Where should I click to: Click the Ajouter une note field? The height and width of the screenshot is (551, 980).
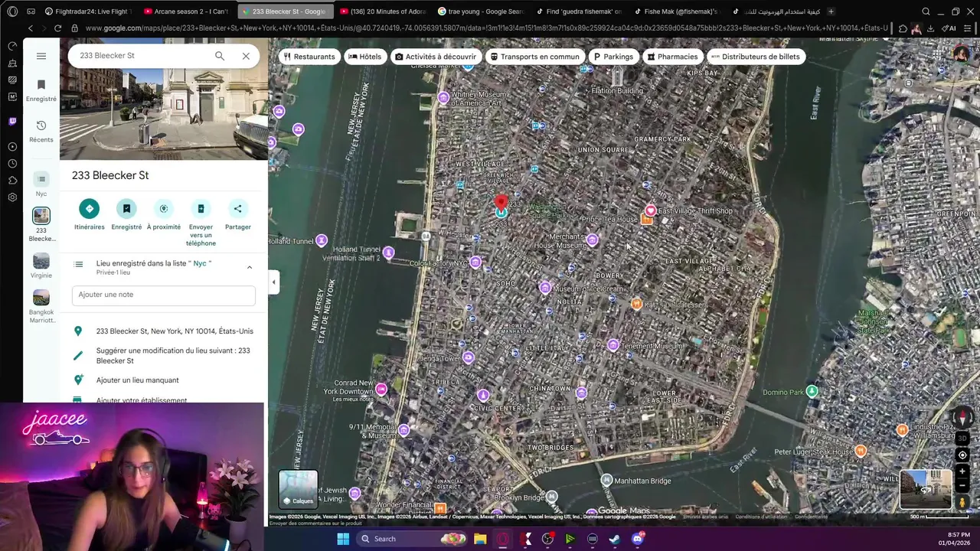[164, 295]
